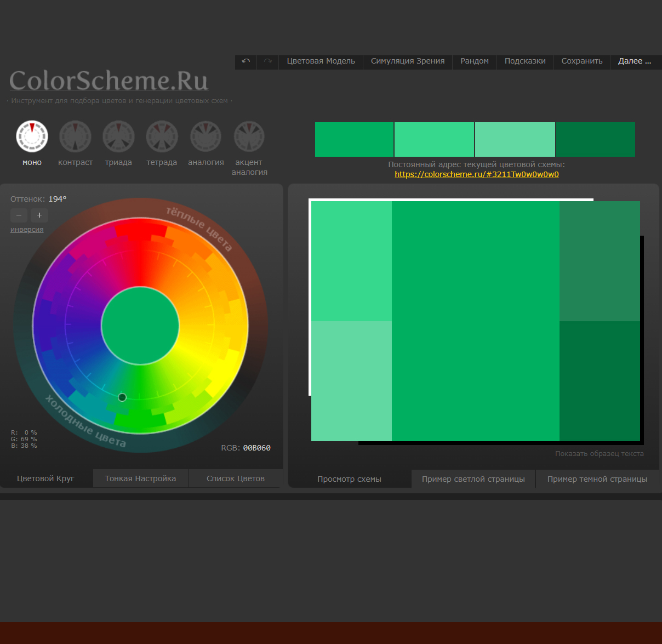This screenshot has height=644, width=662.
Task: Click the hue marker dot on wheel
Action: [x=122, y=397]
